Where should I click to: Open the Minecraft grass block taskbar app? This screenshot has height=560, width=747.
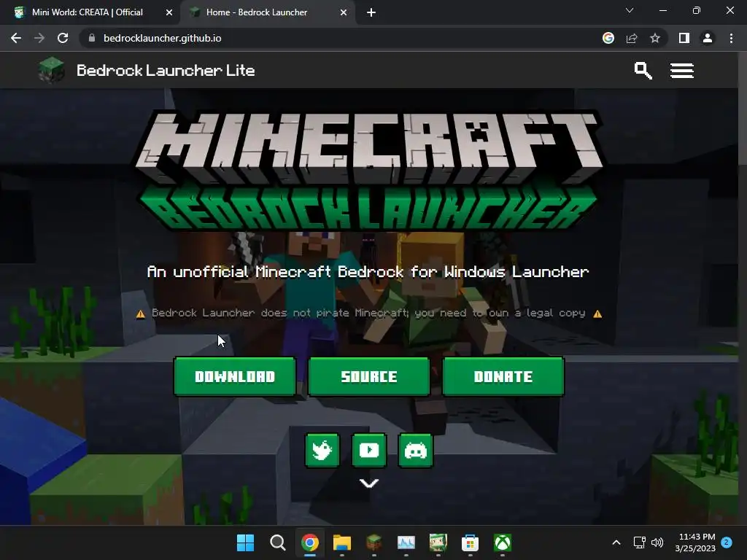pyautogui.click(x=374, y=542)
